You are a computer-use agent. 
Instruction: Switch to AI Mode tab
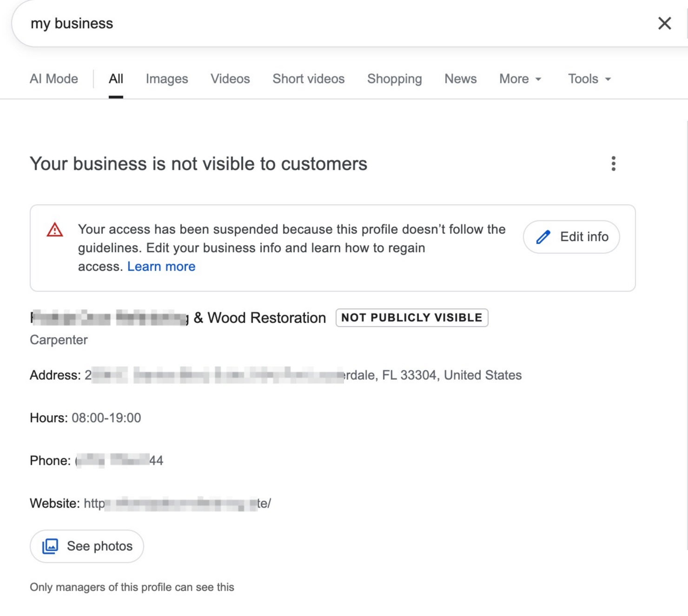(54, 79)
